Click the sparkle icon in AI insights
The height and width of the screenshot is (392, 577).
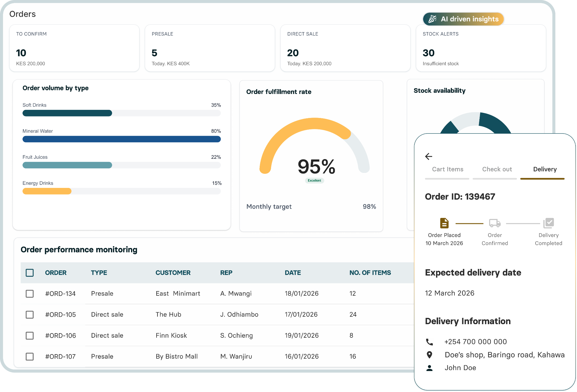(x=432, y=19)
